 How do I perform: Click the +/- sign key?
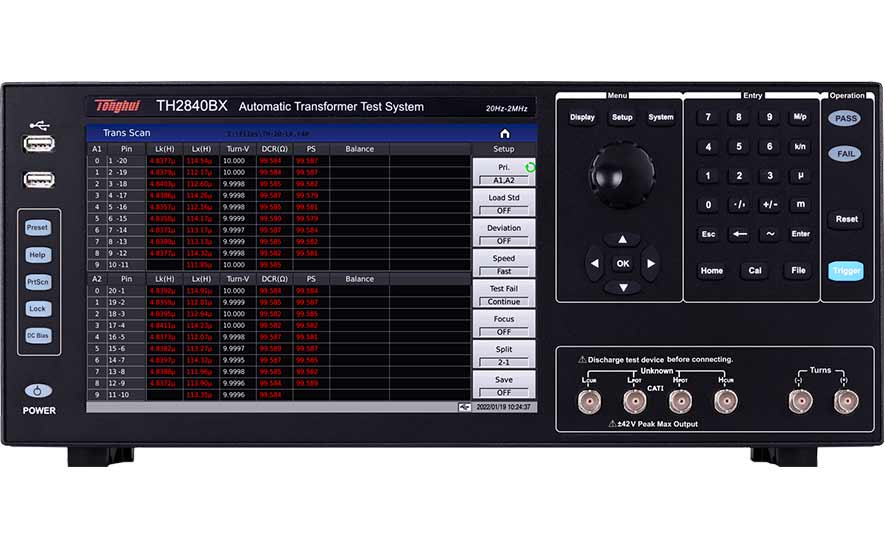click(770, 204)
